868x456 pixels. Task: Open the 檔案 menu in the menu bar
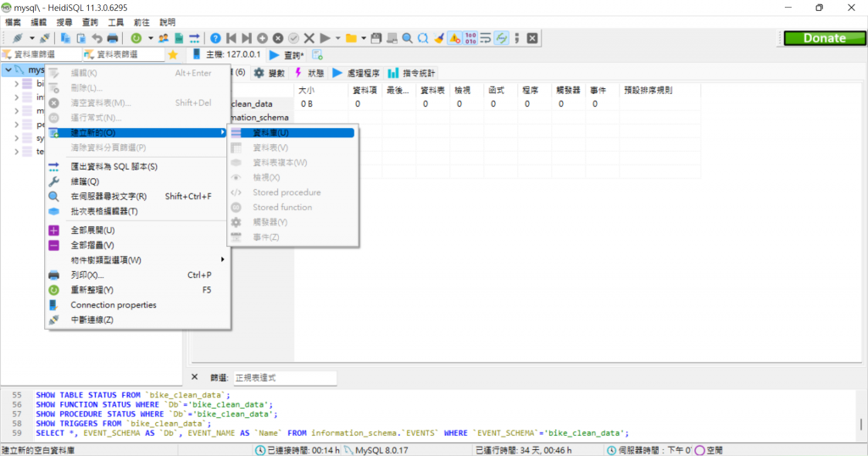pyautogui.click(x=13, y=23)
